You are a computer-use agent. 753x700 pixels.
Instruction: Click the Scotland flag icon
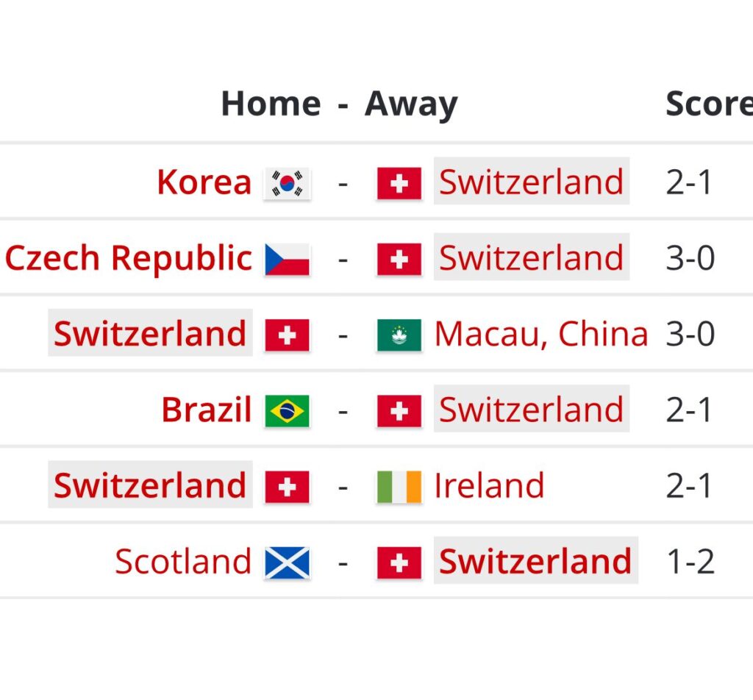point(288,562)
